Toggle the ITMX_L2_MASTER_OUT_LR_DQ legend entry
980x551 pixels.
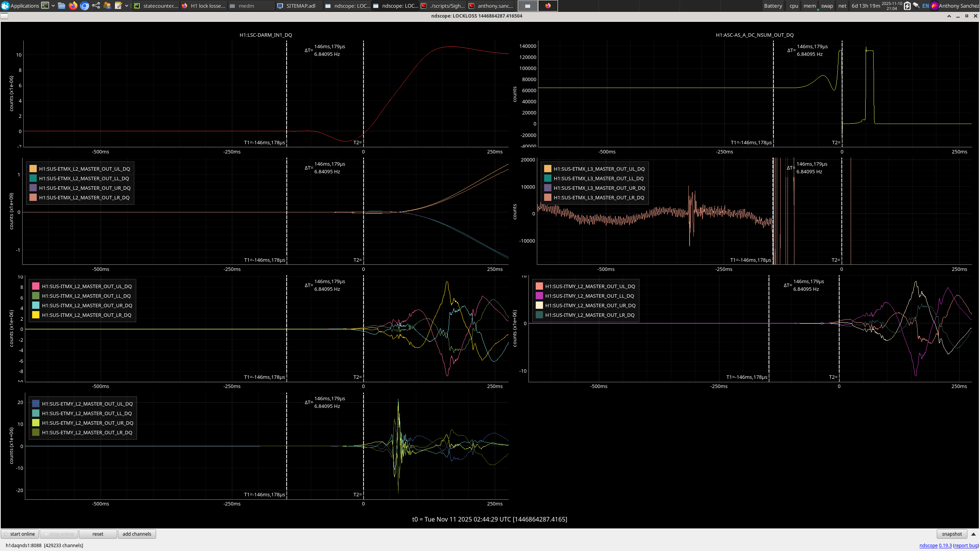point(86,315)
